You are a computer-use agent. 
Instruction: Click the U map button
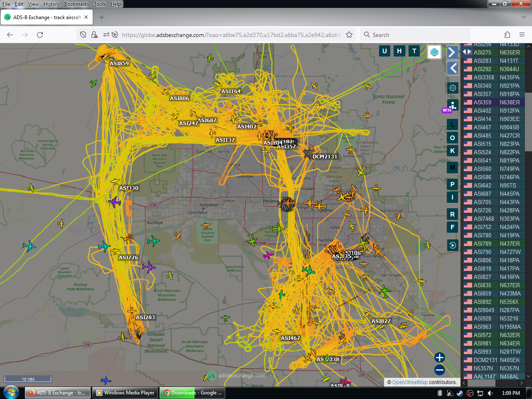pos(384,51)
